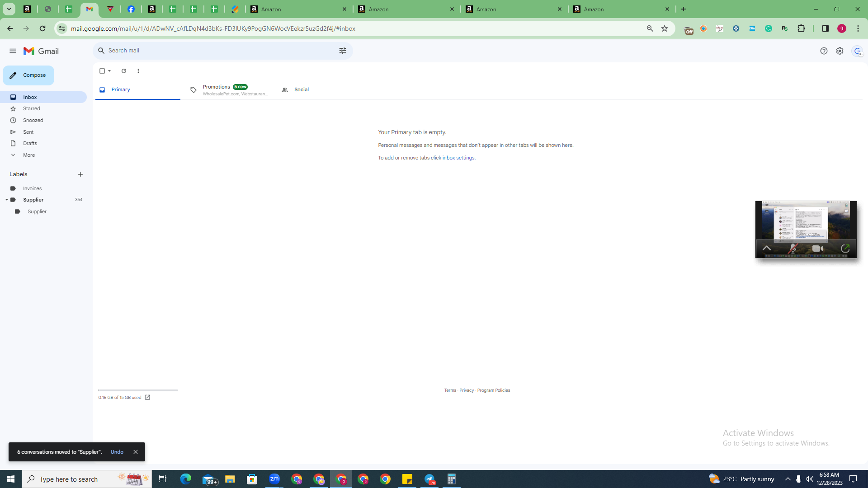This screenshot has width=868, height=488.
Task: Go back in browser history
Action: point(10,28)
